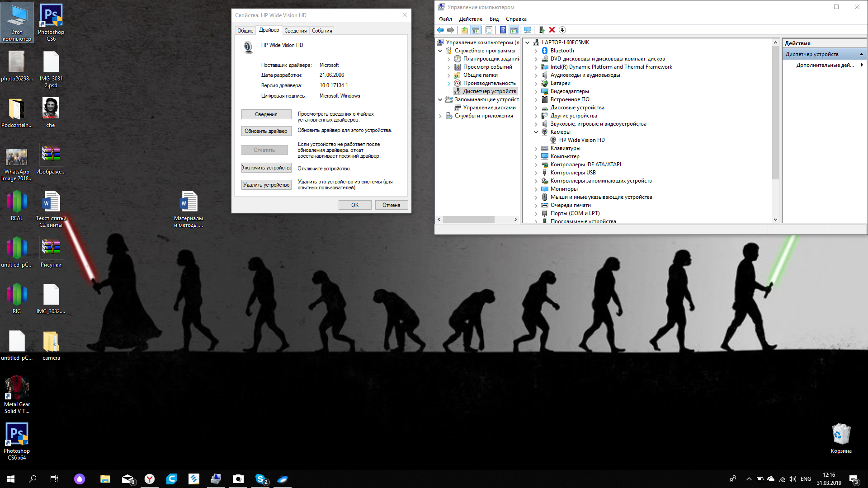Open the Справка menu
This screenshot has height=488, width=868.
516,19
